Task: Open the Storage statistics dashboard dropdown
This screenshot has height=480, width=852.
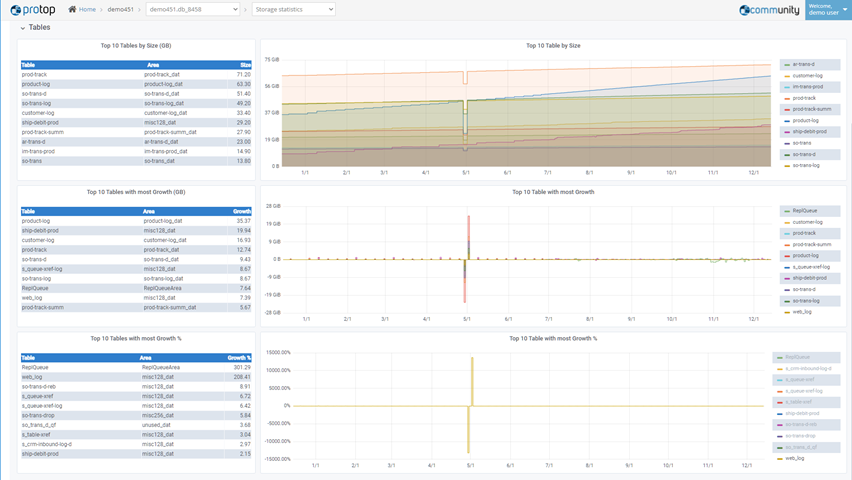Action: [293, 9]
